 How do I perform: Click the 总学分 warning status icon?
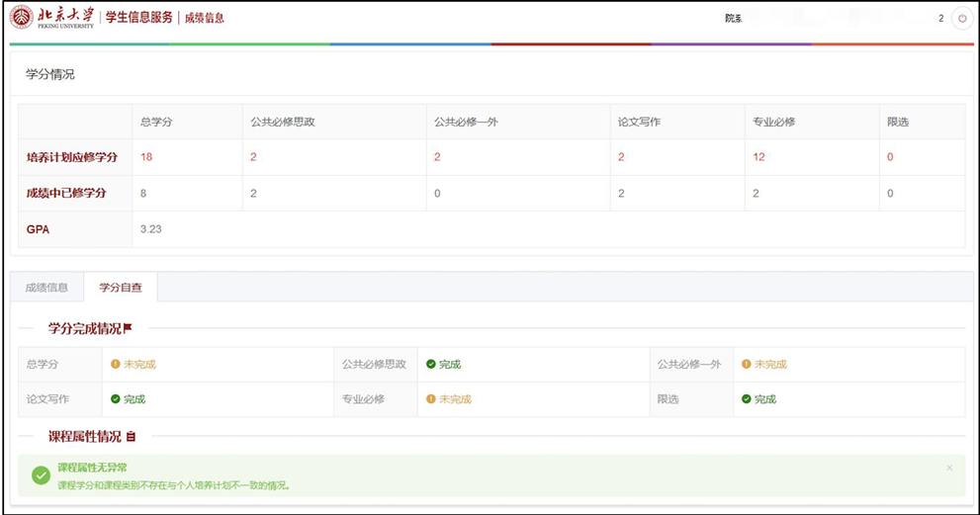pyautogui.click(x=116, y=365)
